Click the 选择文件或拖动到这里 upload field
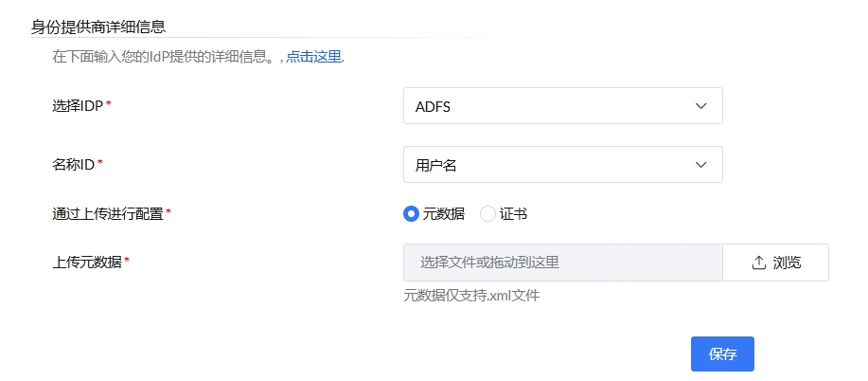 coord(562,263)
